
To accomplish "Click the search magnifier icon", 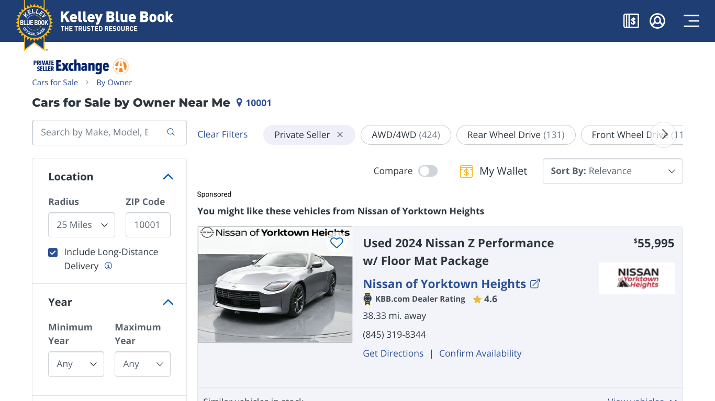I will click(x=171, y=132).
